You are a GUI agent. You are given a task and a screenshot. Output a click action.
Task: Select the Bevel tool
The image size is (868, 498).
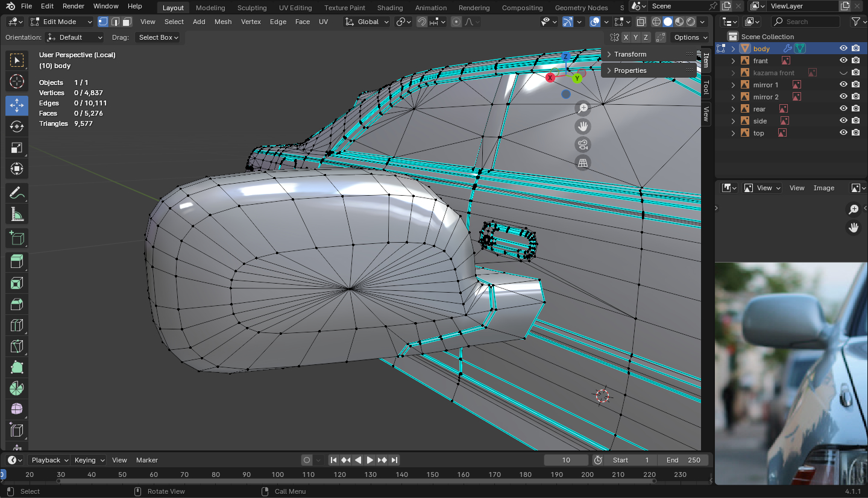(17, 304)
